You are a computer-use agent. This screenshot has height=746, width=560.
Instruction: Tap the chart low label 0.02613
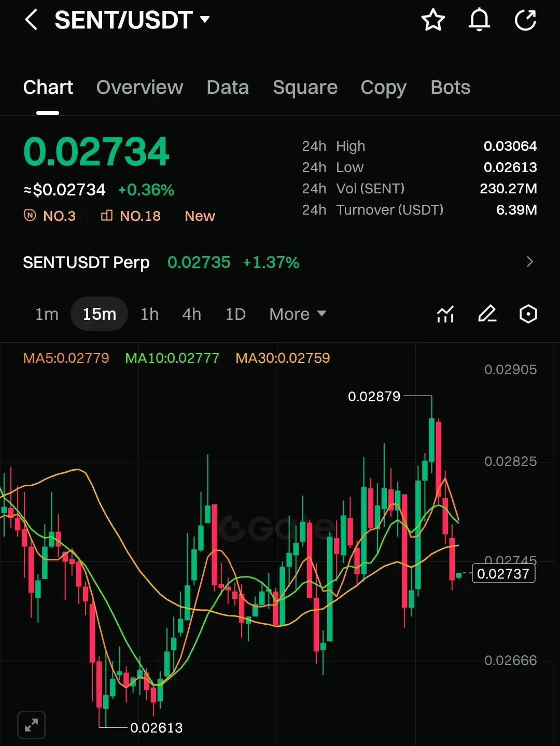[156, 728]
